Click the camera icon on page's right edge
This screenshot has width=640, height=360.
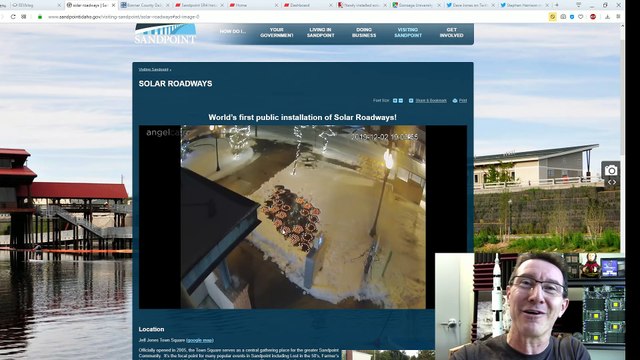tap(611, 170)
